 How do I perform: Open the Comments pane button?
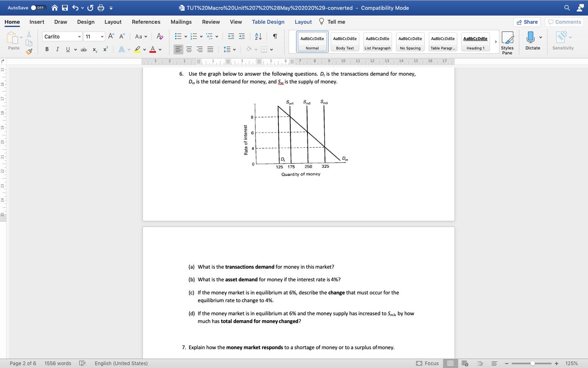[564, 22]
